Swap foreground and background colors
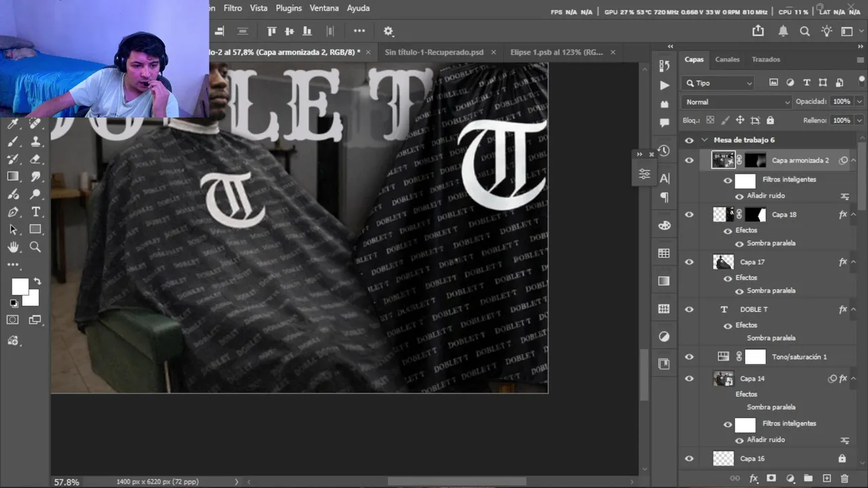The height and width of the screenshot is (488, 868). pyautogui.click(x=37, y=281)
